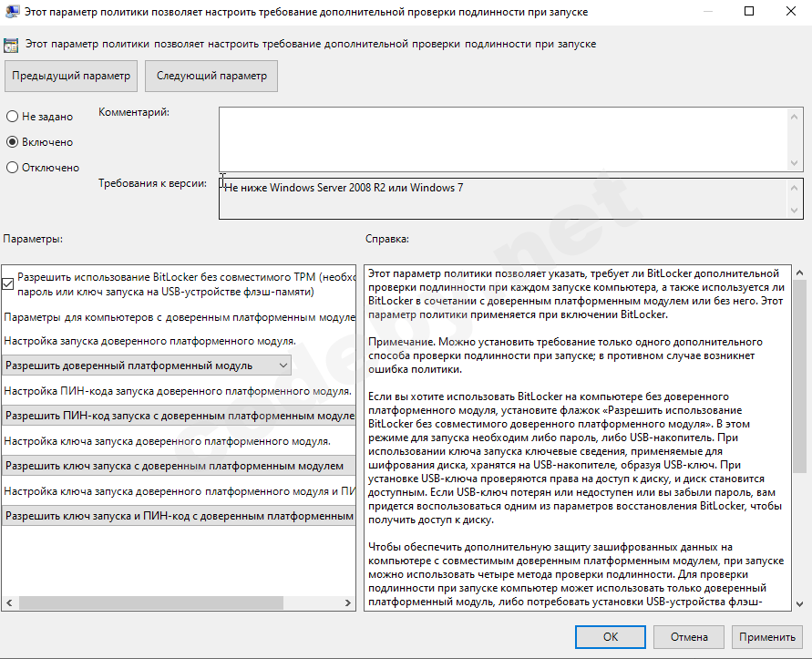This screenshot has height=659, width=812.
Task: Click the Справка: label
Action: pyautogui.click(x=387, y=240)
